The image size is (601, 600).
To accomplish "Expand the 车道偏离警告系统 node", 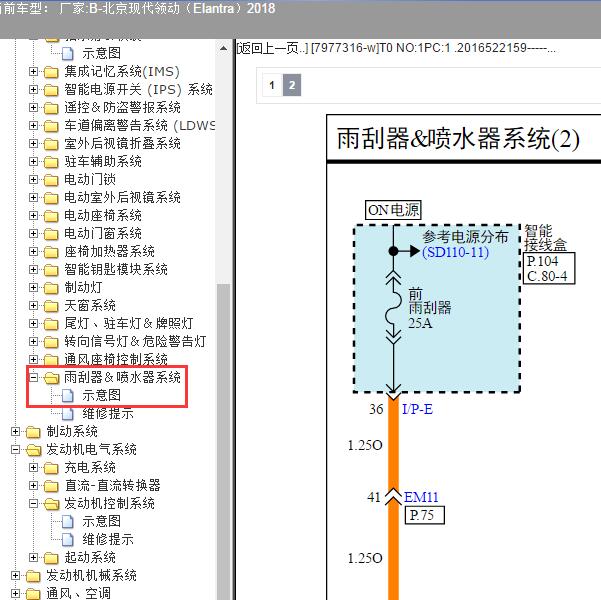I will [33, 125].
